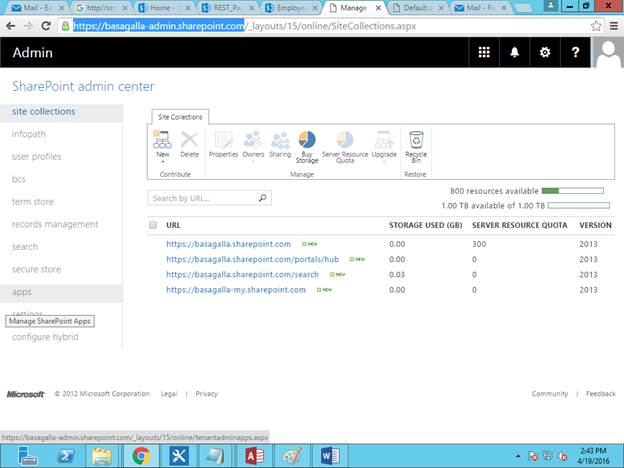This screenshot has width=624, height=468.
Task: Click the Sharing ribbon icon
Action: (x=280, y=140)
